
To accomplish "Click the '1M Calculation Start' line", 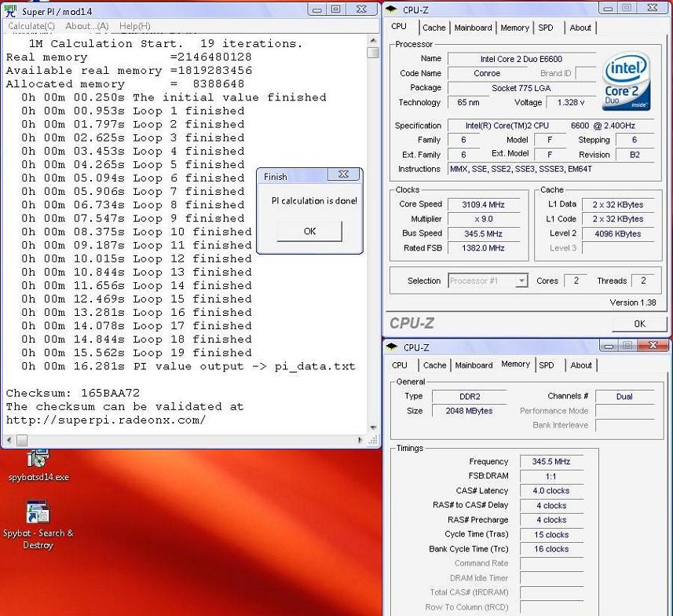I will 166,44.
